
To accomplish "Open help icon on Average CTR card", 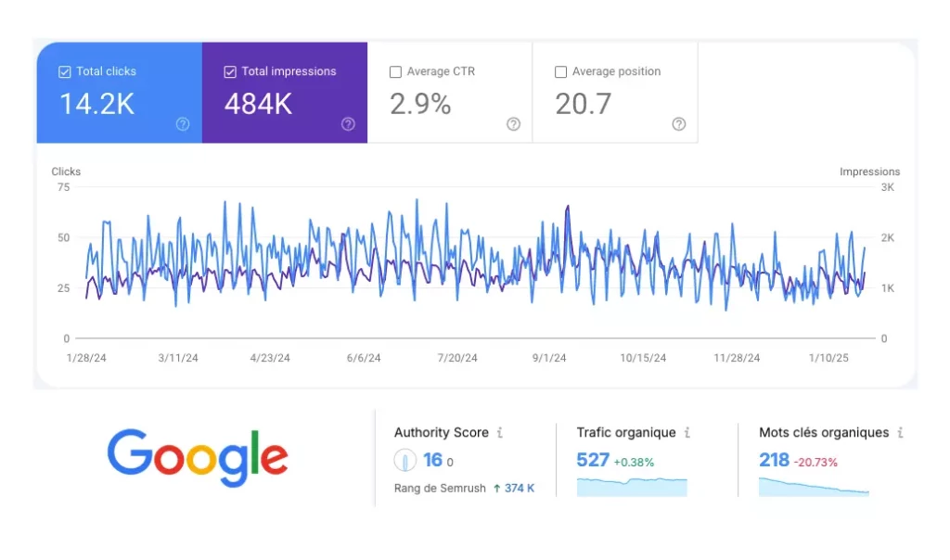I will [513, 124].
